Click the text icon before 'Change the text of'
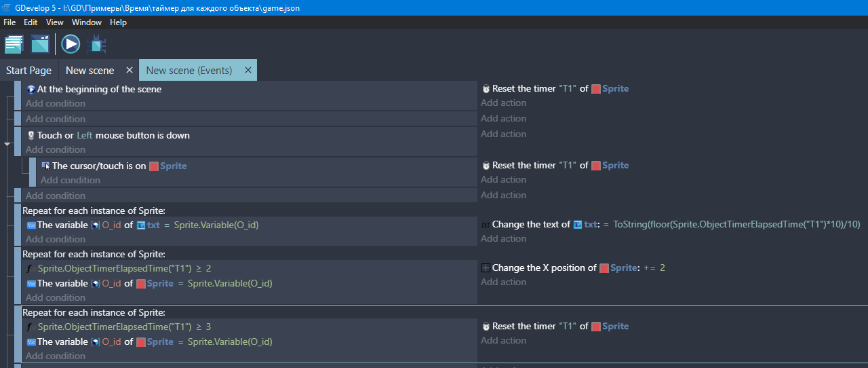 click(x=486, y=225)
